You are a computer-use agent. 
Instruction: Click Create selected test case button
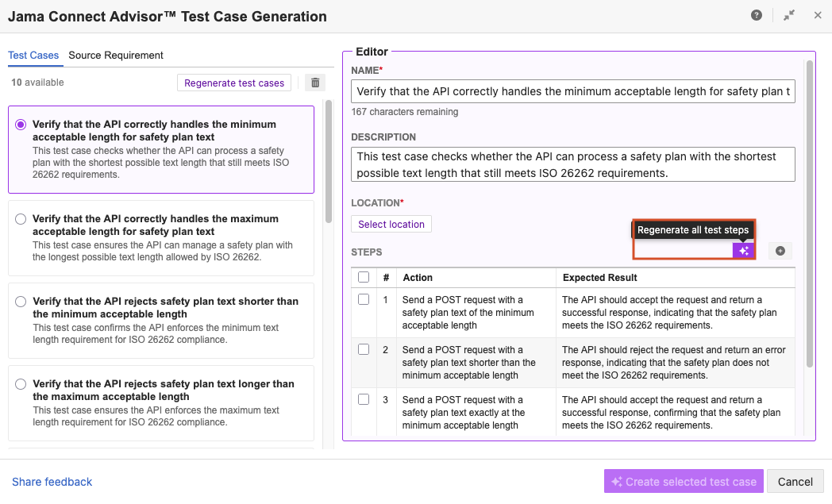[684, 482]
